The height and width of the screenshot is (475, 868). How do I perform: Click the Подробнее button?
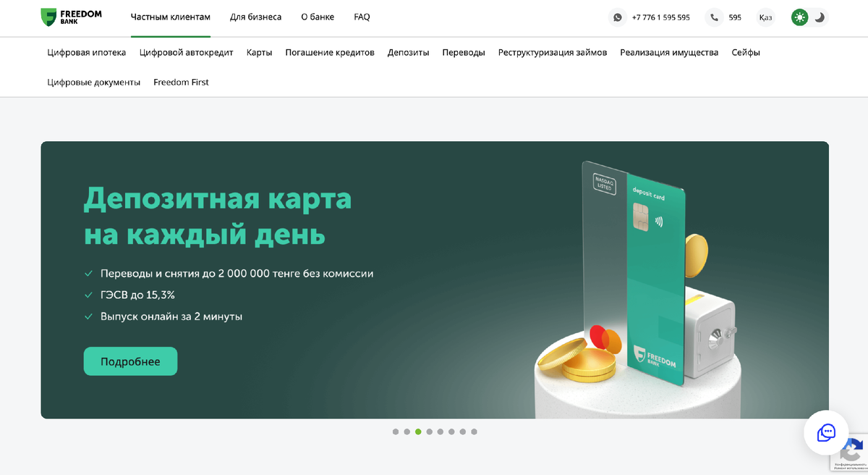[x=130, y=361]
